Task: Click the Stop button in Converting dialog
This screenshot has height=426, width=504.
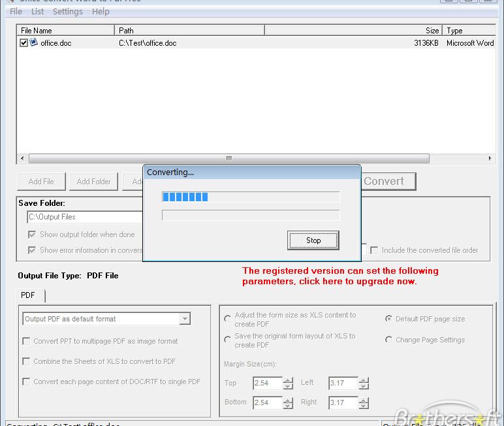Action: pyautogui.click(x=313, y=240)
